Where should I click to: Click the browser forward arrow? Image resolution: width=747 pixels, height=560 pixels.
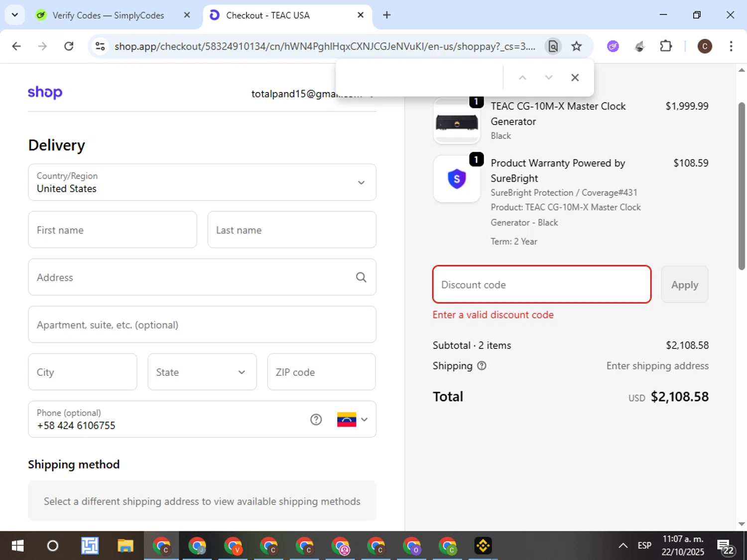pyautogui.click(x=42, y=46)
